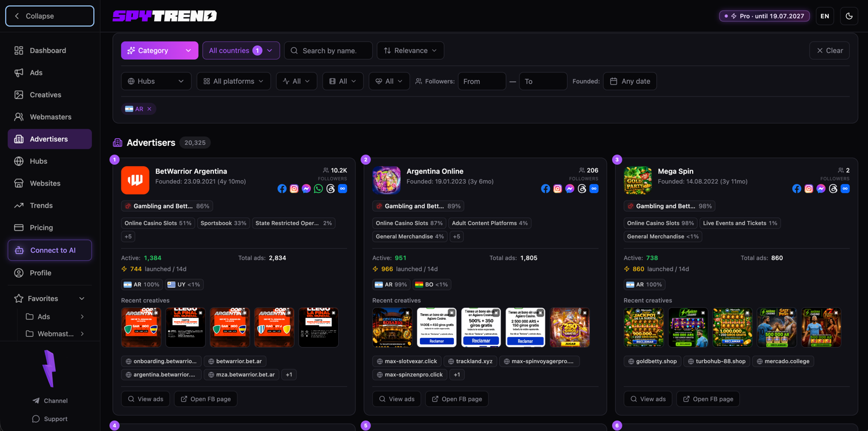Click BetWarrior Argentina WhatsApp icon
The height and width of the screenshot is (431, 868).
tap(318, 188)
